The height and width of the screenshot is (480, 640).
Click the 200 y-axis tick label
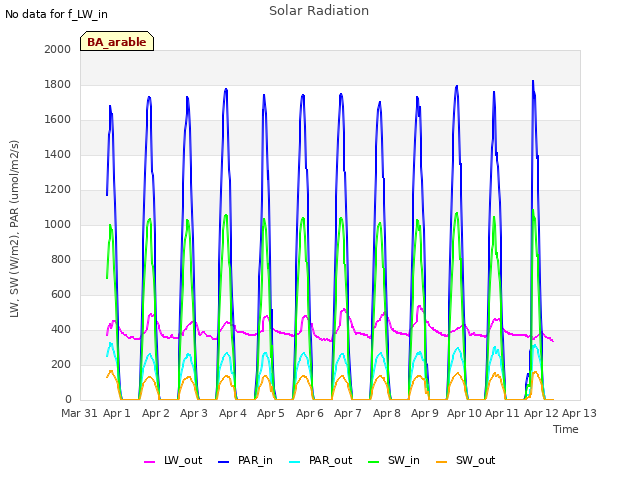[61, 364]
